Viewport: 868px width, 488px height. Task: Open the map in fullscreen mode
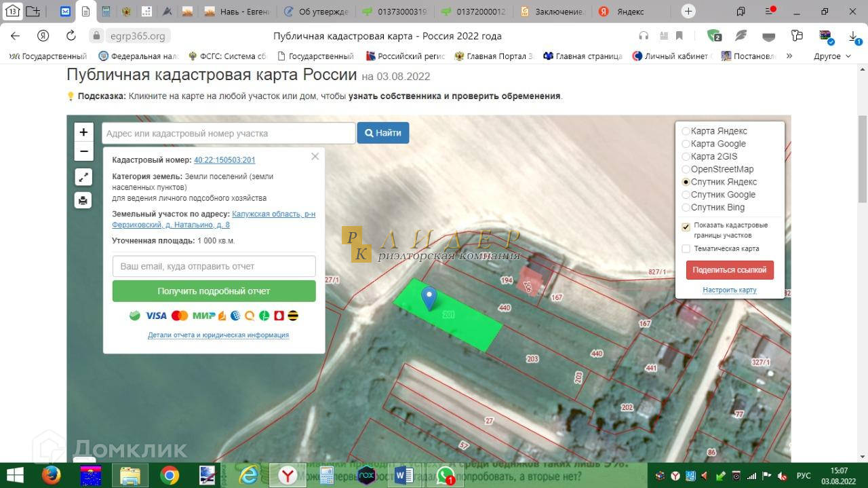tap(83, 178)
